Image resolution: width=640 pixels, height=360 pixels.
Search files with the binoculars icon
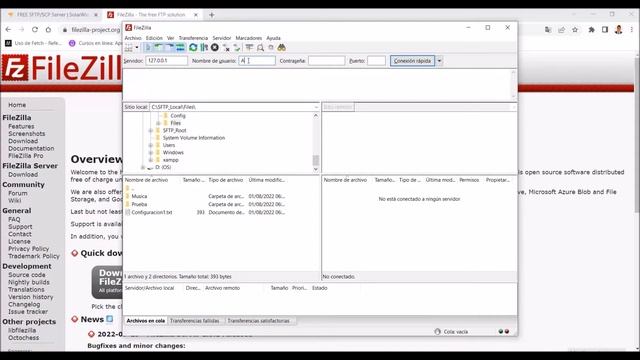pyautogui.click(x=282, y=48)
